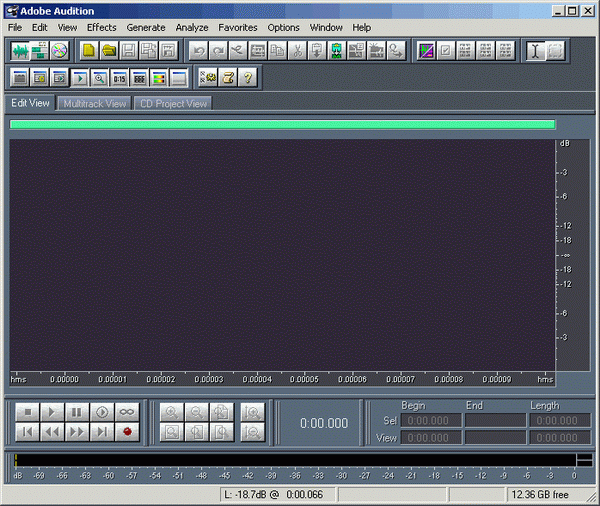Click the Undo arrow icon
The width and height of the screenshot is (600, 506).
[199, 51]
